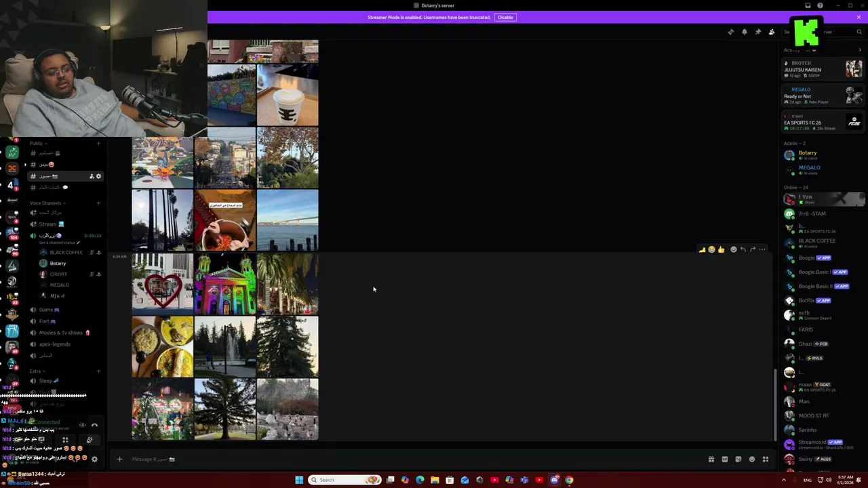Screen dimensions: 868x488
Task: Disconnect from voice call icon
Action: [x=94, y=425]
